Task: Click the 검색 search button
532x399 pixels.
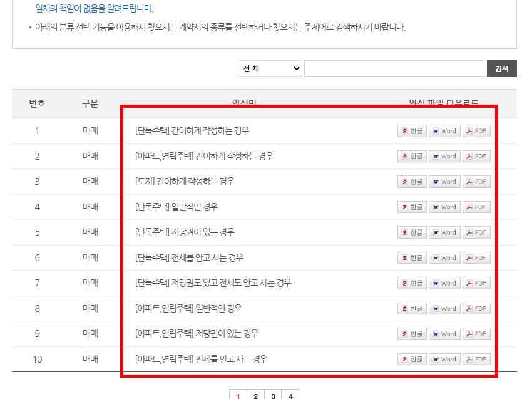Action: pyautogui.click(x=501, y=68)
